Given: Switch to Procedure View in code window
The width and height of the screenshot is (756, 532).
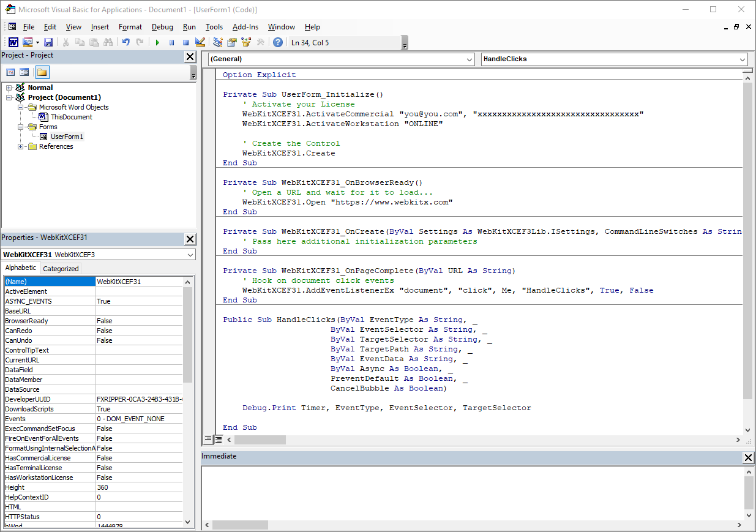Looking at the screenshot, I should 208,439.
